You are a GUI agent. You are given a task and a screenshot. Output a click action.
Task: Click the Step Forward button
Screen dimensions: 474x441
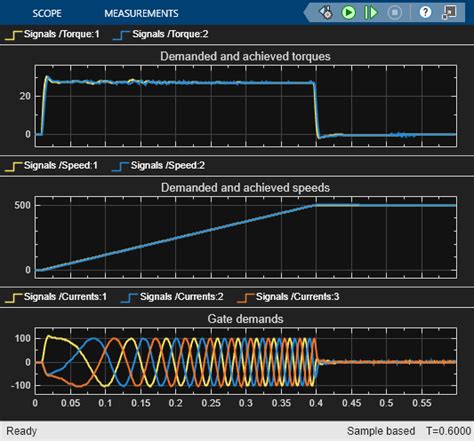pos(371,13)
